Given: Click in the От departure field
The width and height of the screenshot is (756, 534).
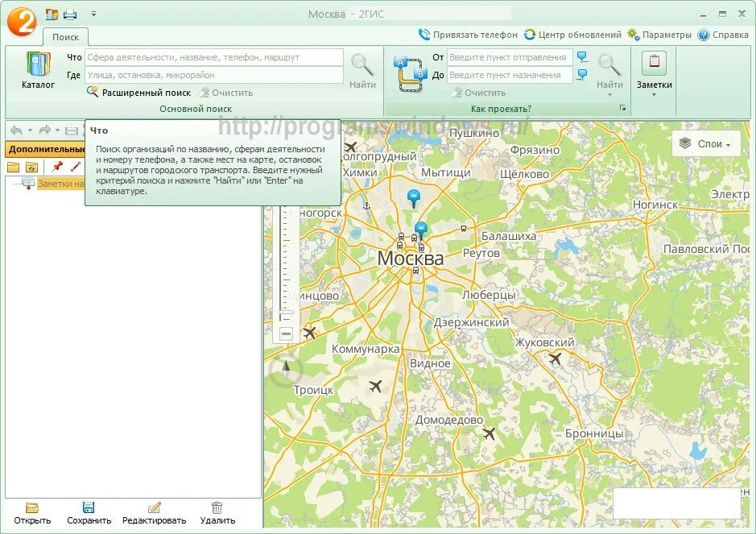Looking at the screenshot, I should 510,57.
